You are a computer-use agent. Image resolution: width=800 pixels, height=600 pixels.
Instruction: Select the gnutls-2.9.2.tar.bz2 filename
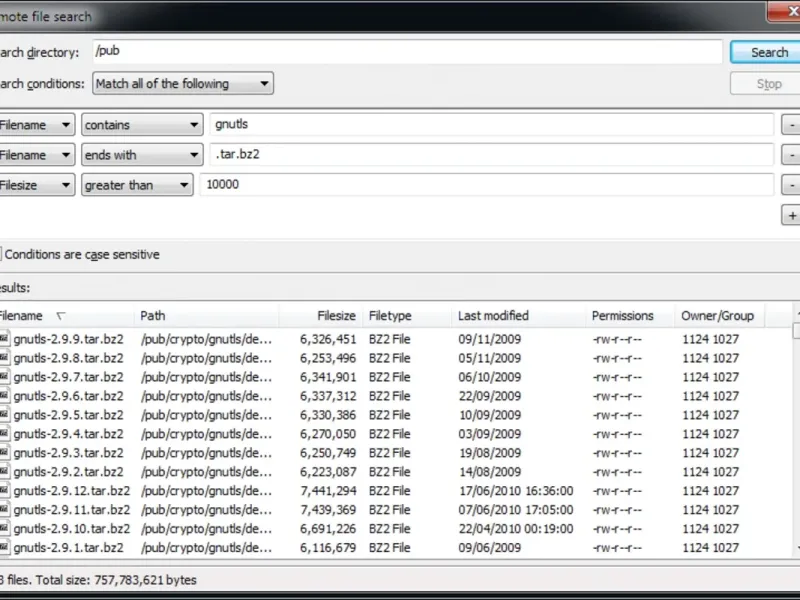click(x=68, y=471)
